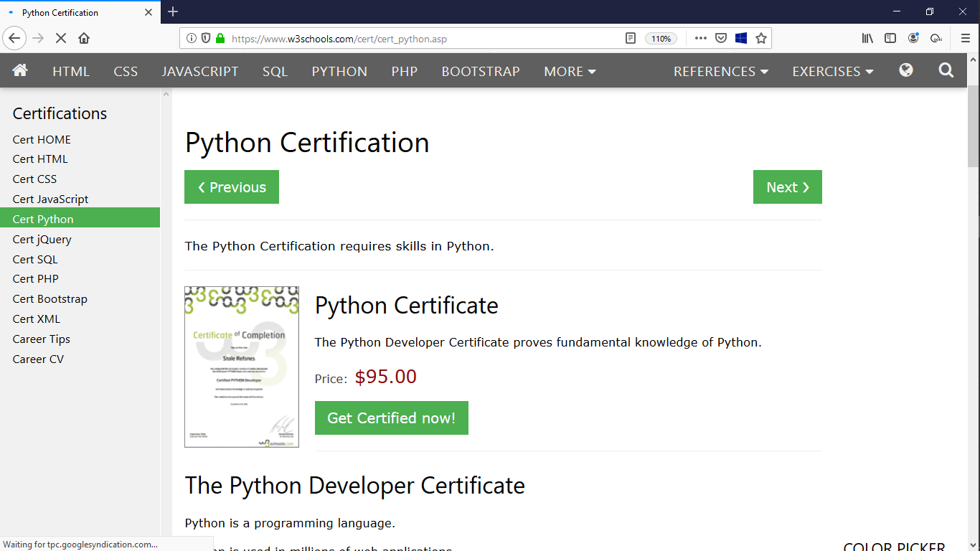Open page actions three-dot menu
The height and width of the screenshot is (551, 980).
[701, 38]
